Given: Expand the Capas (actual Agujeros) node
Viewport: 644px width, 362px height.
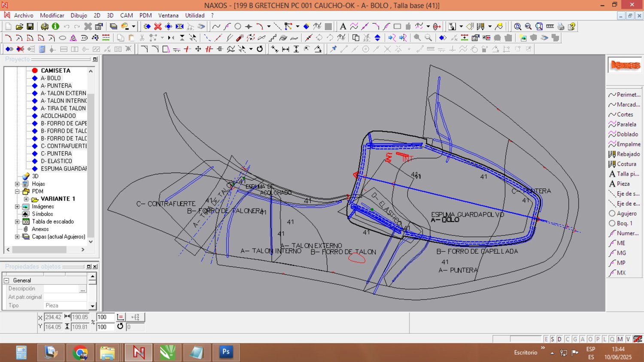Looking at the screenshot, I should coord(18,237).
